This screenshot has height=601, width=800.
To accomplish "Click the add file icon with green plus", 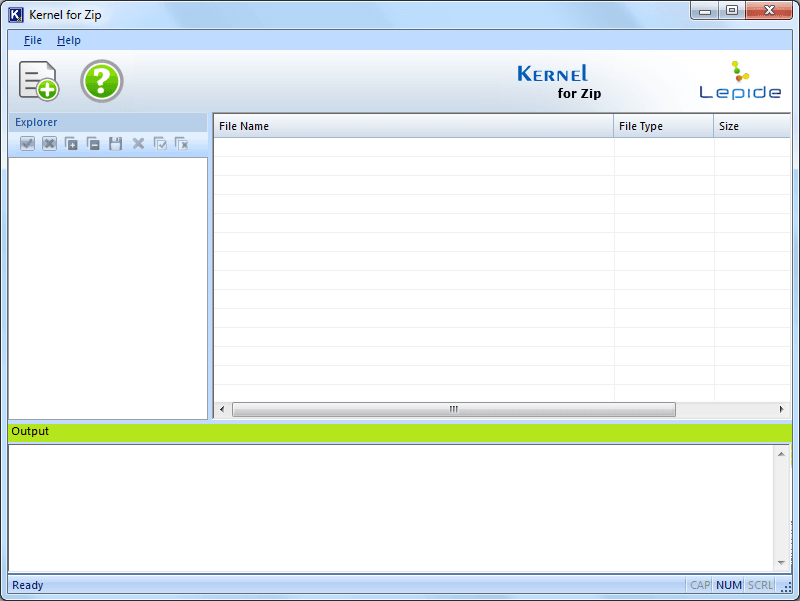I will (x=39, y=81).
